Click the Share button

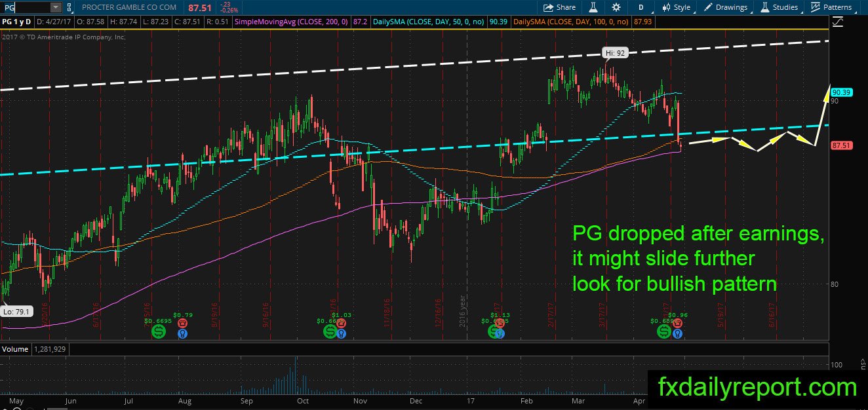click(x=559, y=7)
